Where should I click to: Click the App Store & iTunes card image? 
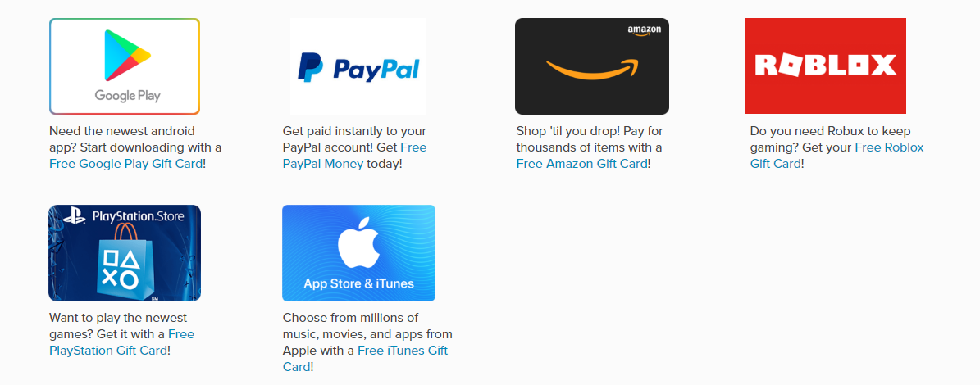pos(358,253)
